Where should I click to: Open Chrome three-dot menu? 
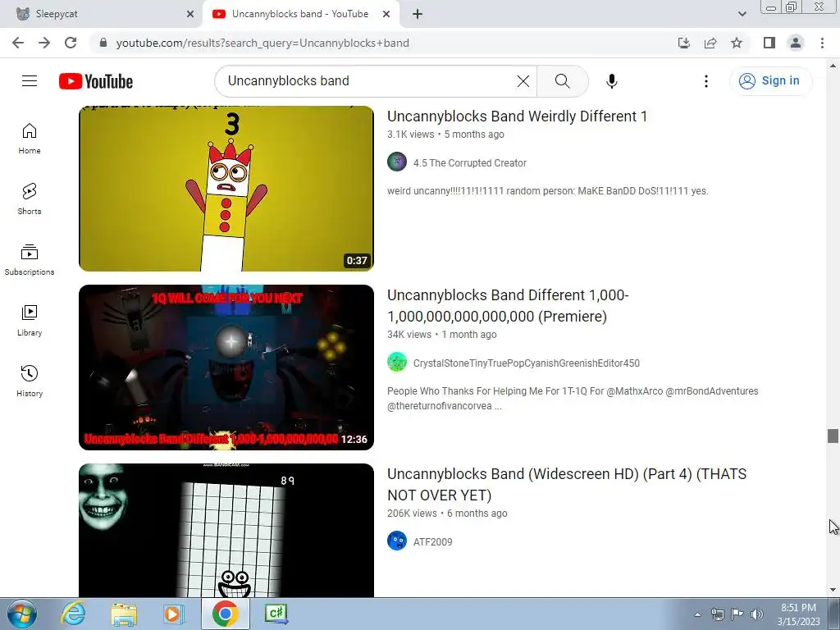pos(822,43)
